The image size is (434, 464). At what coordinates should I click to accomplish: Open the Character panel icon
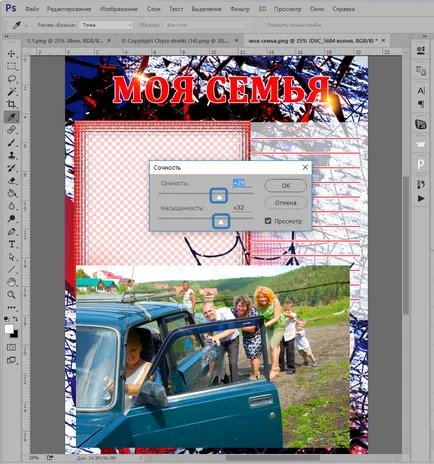421,91
